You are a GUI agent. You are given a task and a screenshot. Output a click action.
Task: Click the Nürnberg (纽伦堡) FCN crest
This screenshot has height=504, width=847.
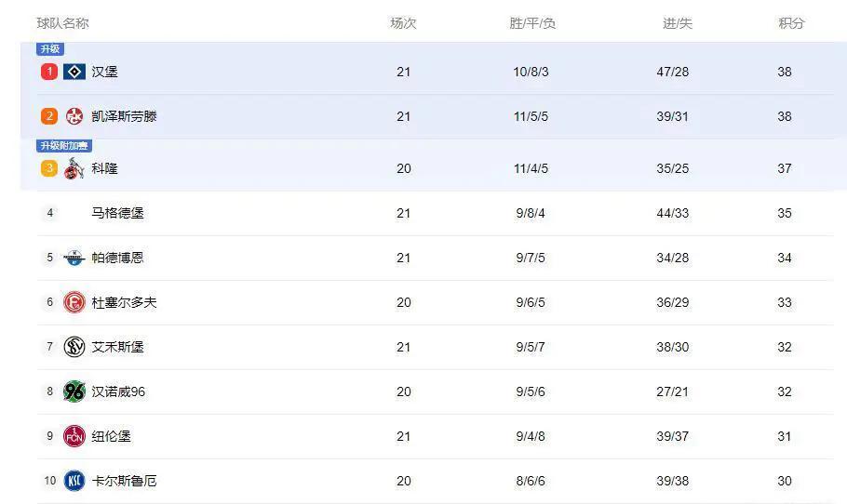74,436
